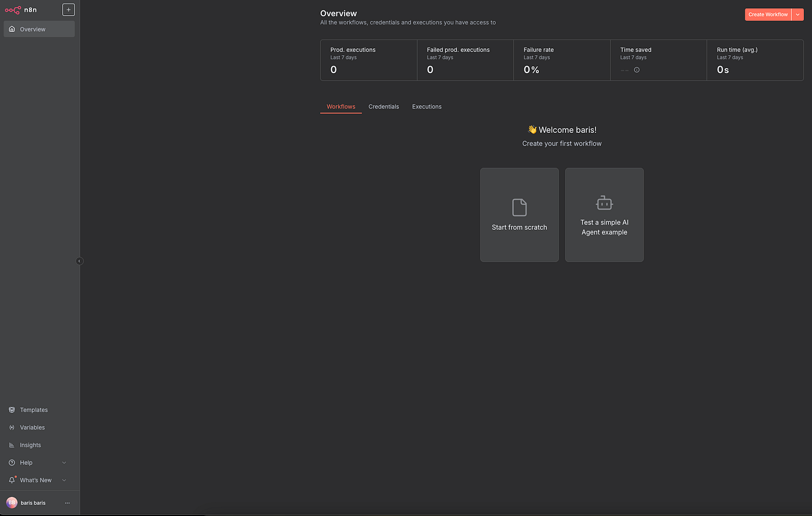
Task: Click the Insights chart icon
Action: click(x=12, y=445)
